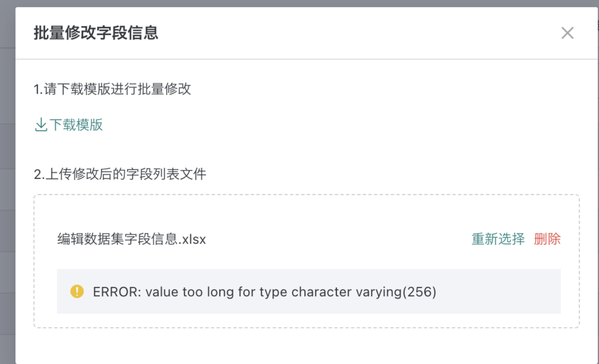599x364 pixels.
Task: Click the dialog title 批量修改字段信息
Action: tap(95, 33)
